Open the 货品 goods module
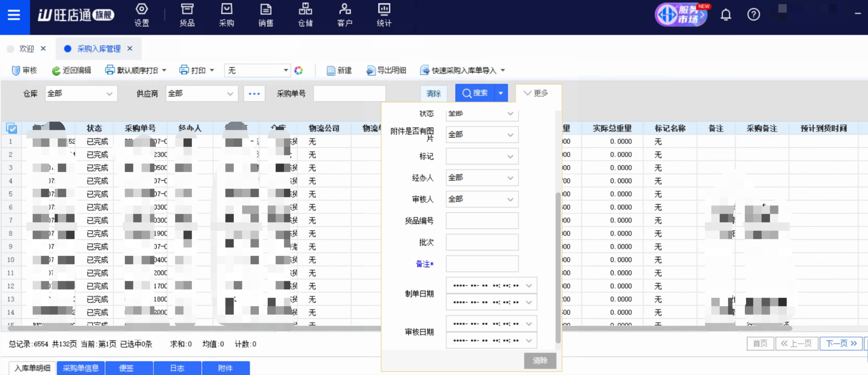Viewport: 868px width, 375px height. [x=187, y=16]
